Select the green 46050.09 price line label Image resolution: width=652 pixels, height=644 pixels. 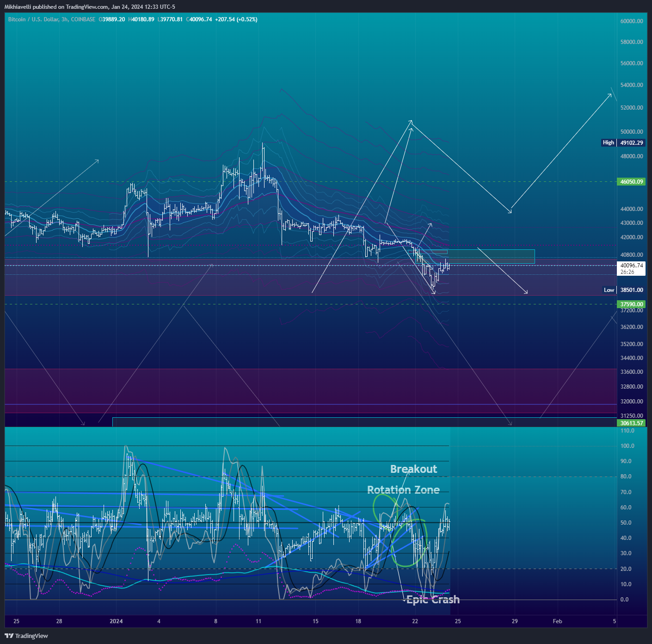(631, 182)
